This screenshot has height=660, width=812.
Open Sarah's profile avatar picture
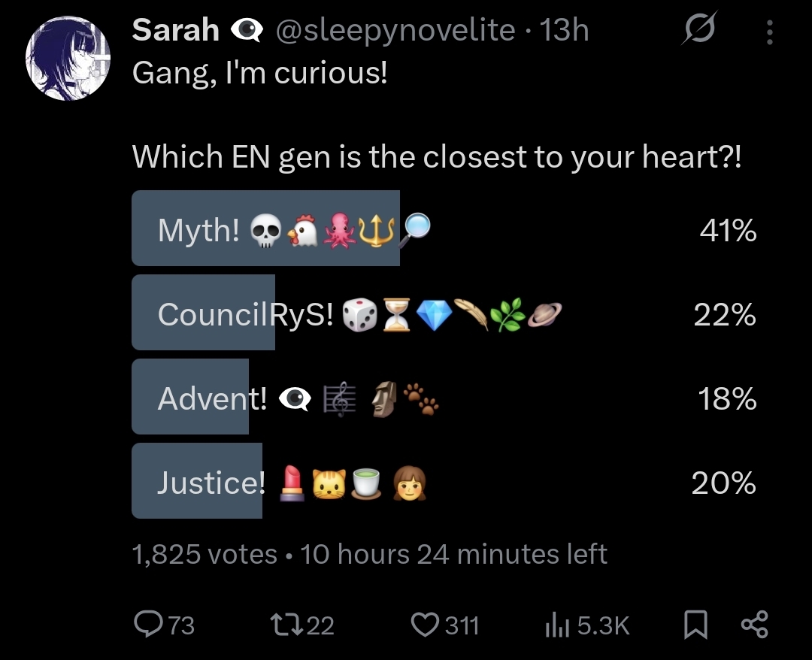tap(68, 56)
